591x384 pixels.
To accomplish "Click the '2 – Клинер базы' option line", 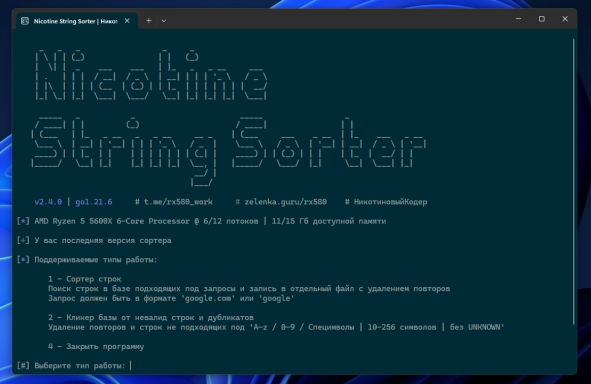I will (151, 317).
